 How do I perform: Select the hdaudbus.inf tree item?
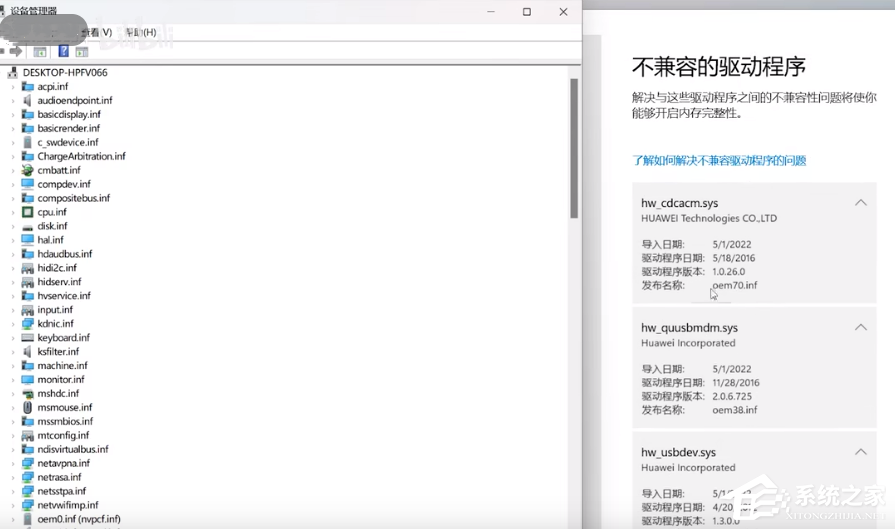[x=64, y=254]
